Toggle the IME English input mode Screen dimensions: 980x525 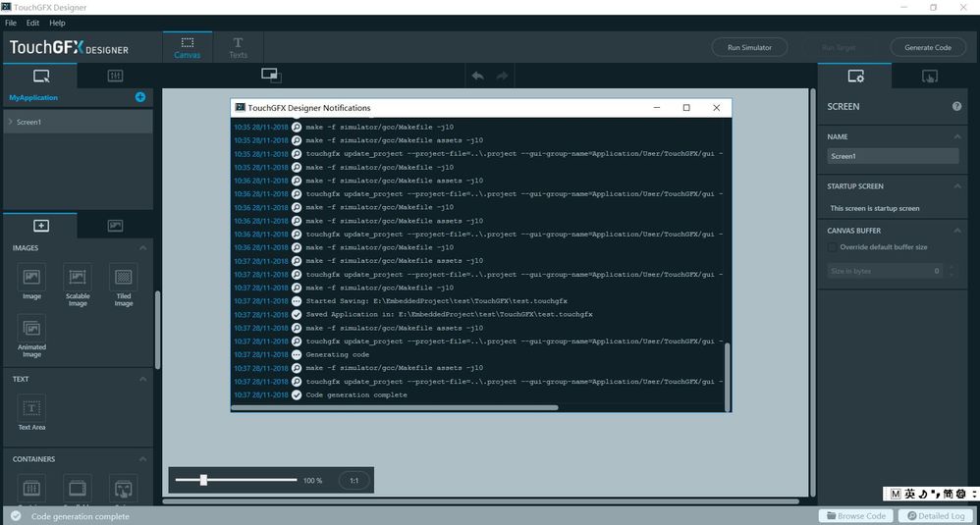909,494
